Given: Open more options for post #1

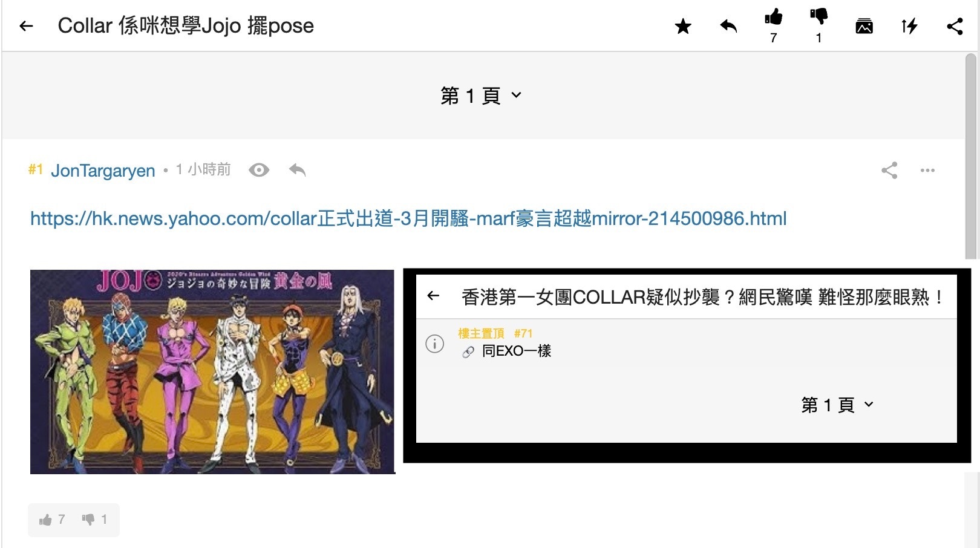Looking at the screenshot, I should point(927,170).
